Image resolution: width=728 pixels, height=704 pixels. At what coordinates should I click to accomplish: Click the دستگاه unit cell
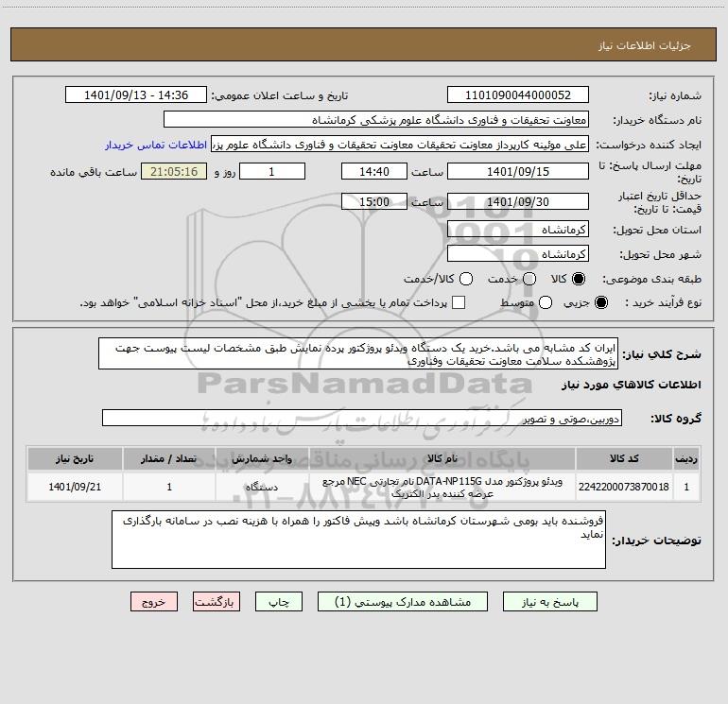[262, 487]
